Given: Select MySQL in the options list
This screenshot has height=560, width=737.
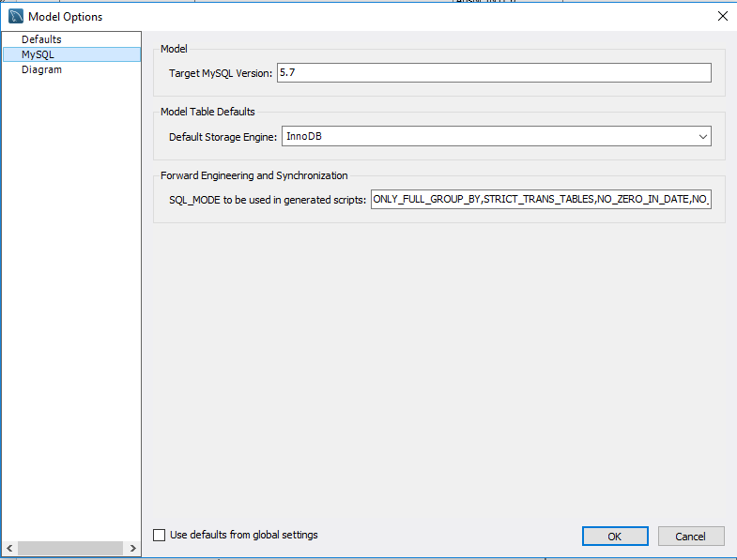Looking at the screenshot, I should tap(71, 54).
